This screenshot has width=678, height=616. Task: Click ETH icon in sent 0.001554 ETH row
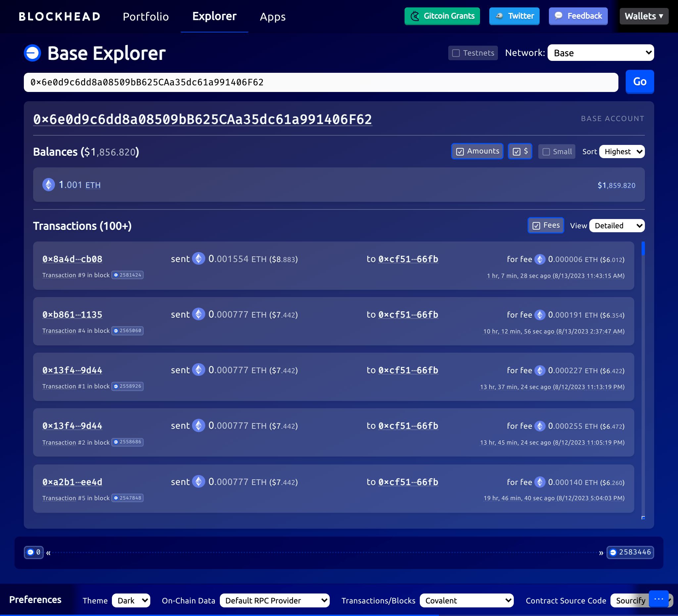click(x=198, y=258)
